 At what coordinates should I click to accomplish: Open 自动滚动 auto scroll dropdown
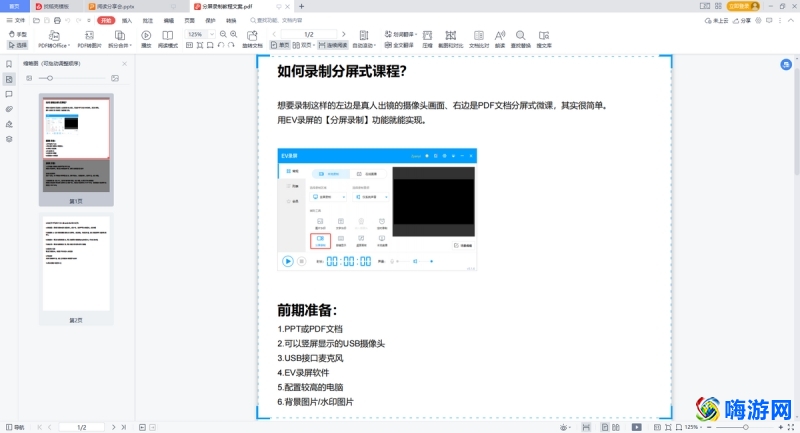click(x=364, y=39)
